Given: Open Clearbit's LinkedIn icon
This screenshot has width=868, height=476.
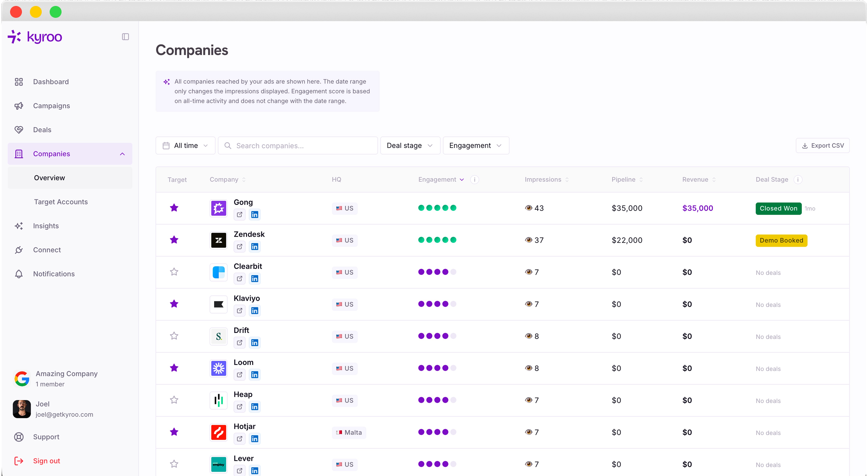Looking at the screenshot, I should (x=255, y=279).
